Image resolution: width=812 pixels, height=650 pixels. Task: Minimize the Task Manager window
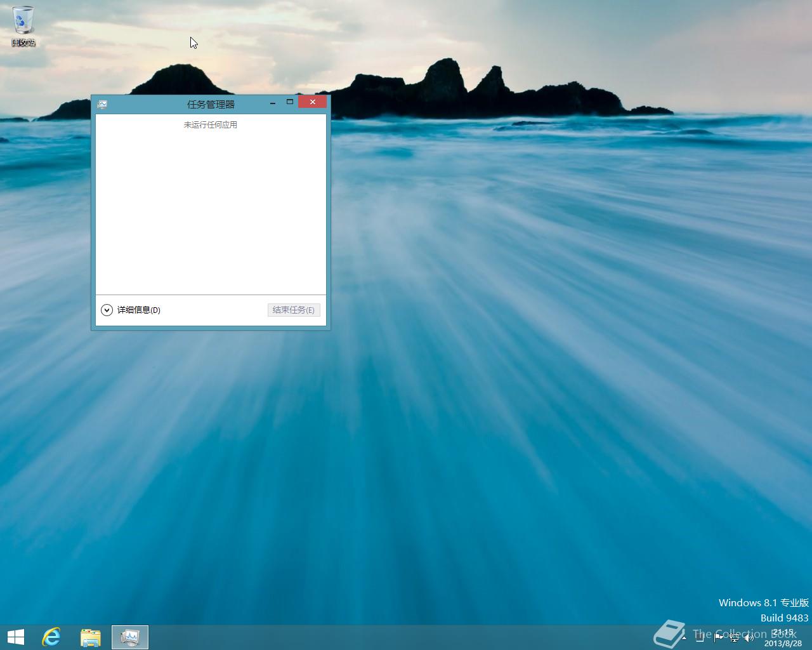coord(273,102)
